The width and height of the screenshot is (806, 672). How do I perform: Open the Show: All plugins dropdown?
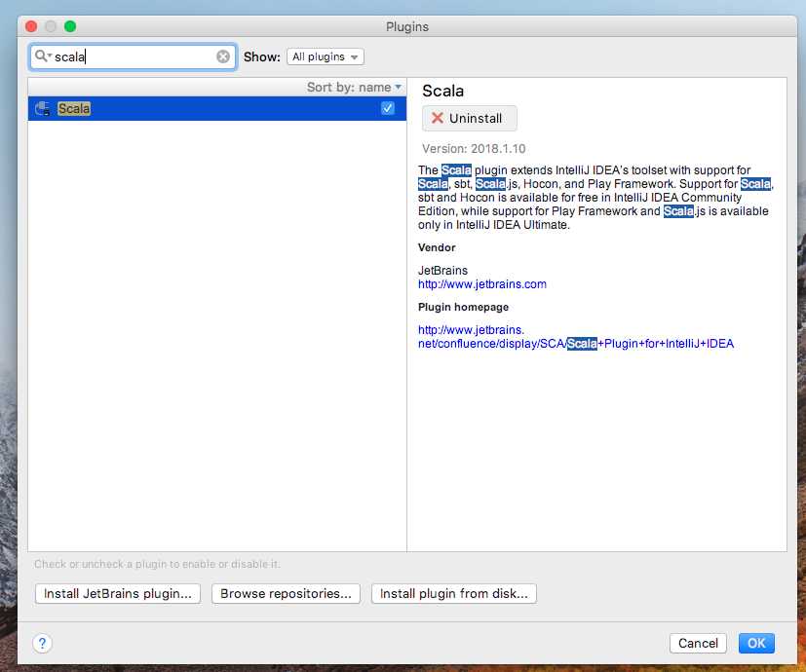pyautogui.click(x=326, y=56)
